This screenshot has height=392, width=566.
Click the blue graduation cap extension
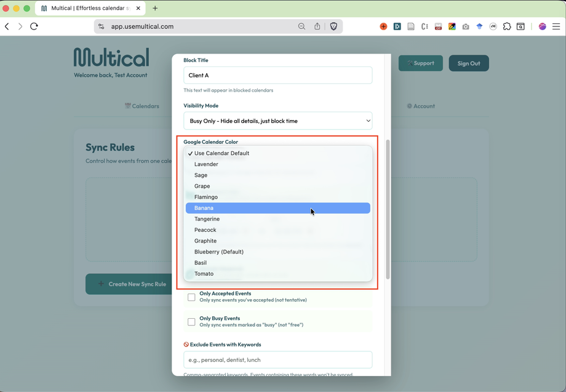[479, 26]
